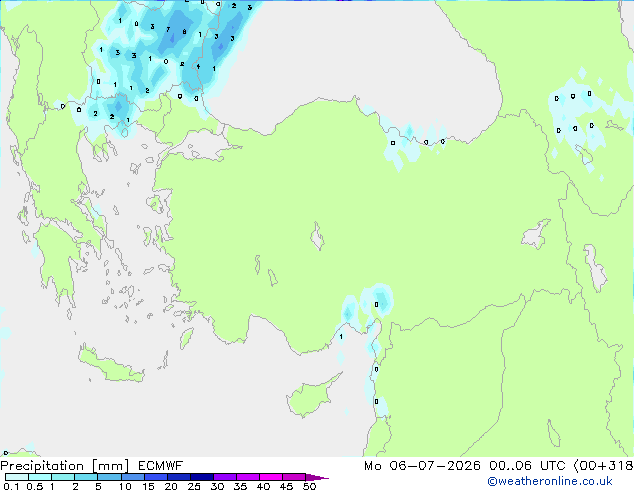Select the 30–35 mm purple legend swatch

click(x=225, y=477)
